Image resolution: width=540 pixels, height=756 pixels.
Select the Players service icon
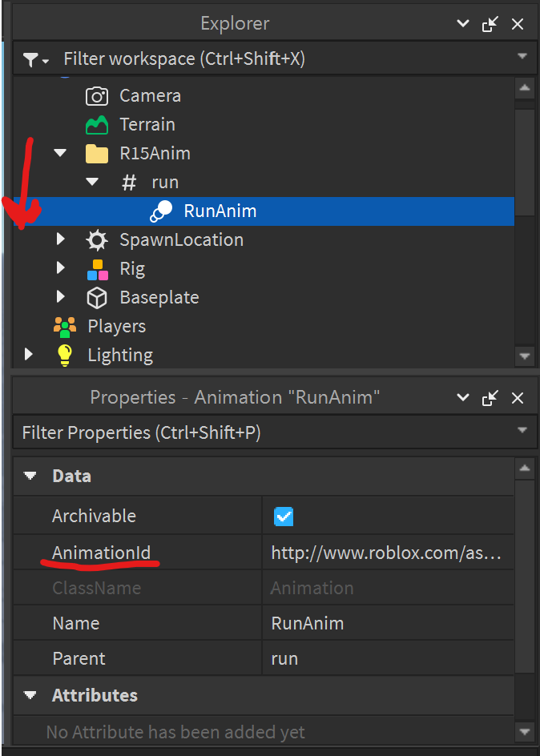point(65,326)
